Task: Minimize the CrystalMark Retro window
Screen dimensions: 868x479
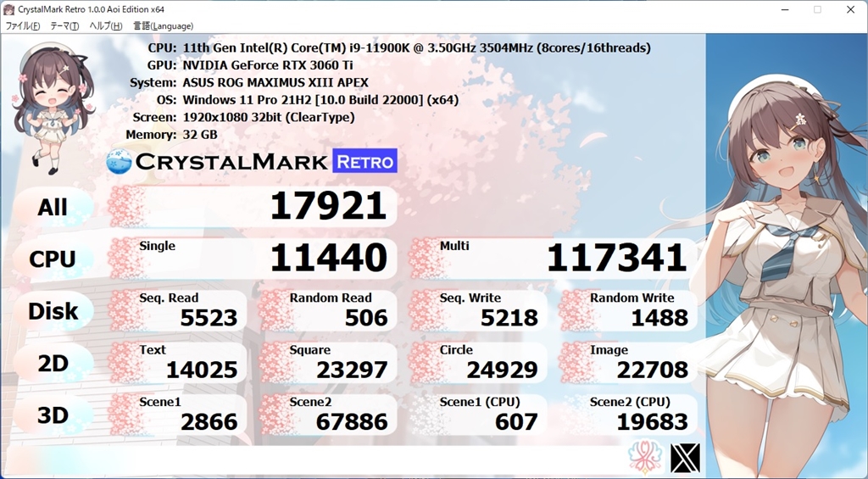Action: (x=784, y=9)
